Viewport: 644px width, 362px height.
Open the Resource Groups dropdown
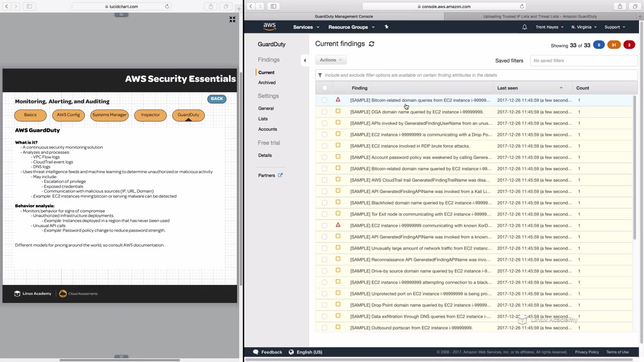point(351,27)
